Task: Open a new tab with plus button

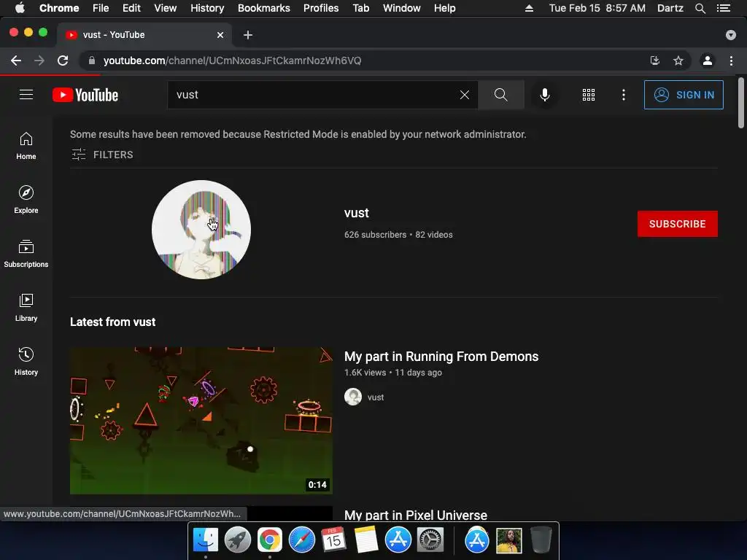Action: pyautogui.click(x=248, y=35)
